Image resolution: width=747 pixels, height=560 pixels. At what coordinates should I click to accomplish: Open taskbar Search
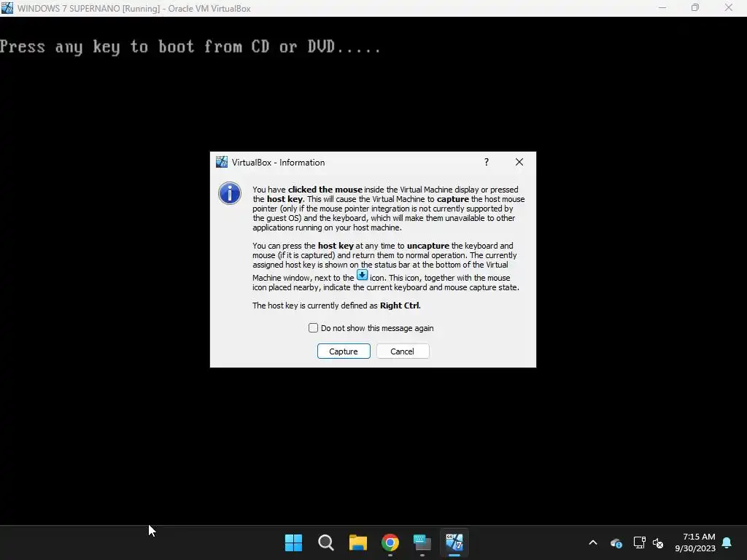tap(326, 542)
